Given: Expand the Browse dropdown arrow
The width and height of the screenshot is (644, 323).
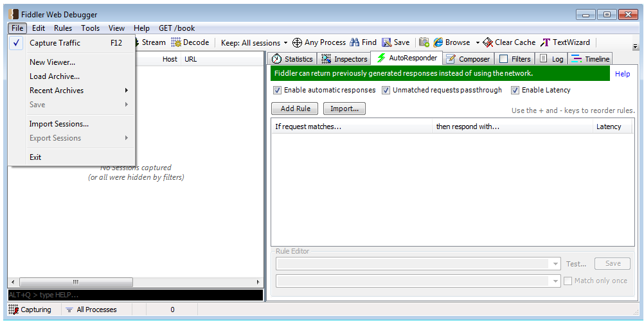Looking at the screenshot, I should [478, 42].
